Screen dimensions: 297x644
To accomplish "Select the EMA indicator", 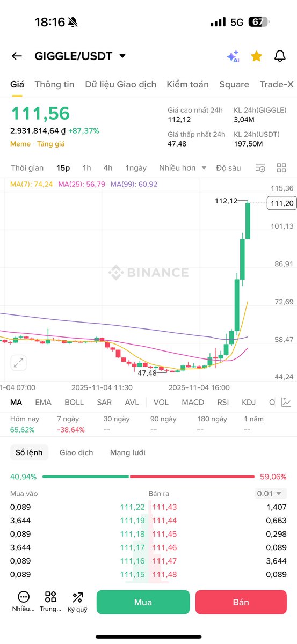I will click(43, 402).
